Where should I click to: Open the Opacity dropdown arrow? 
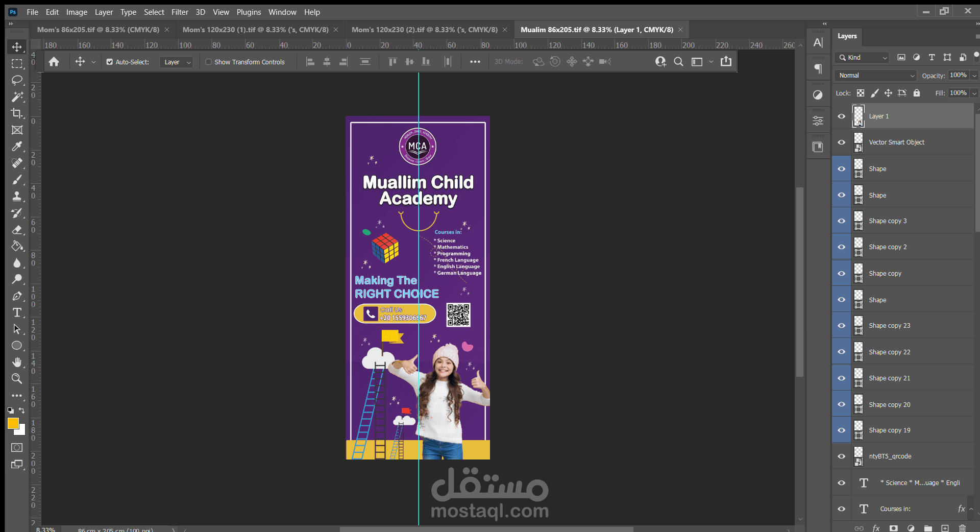point(974,76)
